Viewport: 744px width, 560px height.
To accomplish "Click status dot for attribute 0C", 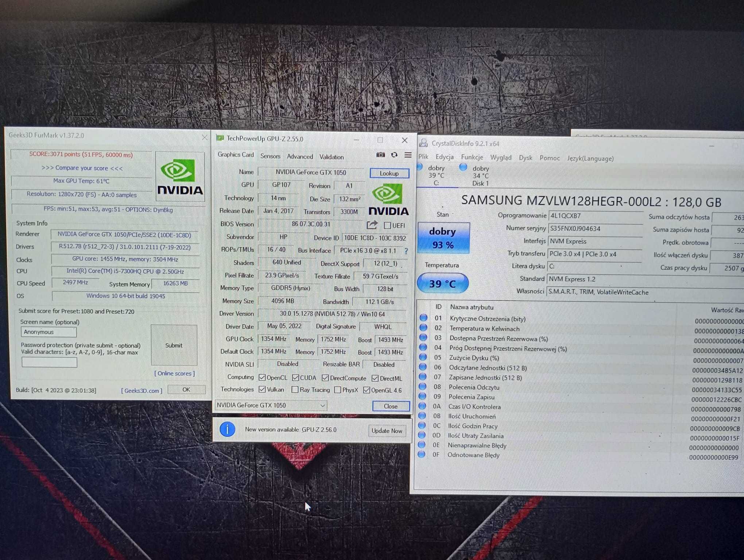I will (x=422, y=425).
